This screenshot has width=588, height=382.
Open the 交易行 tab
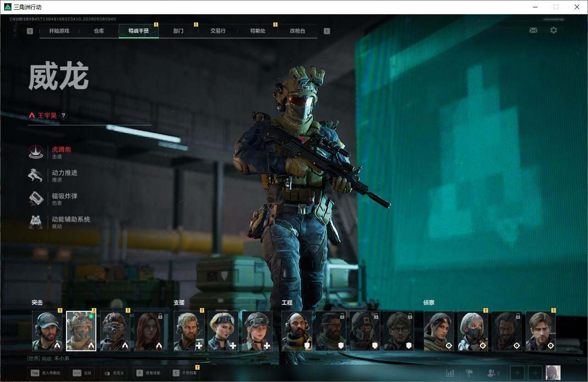[218, 31]
